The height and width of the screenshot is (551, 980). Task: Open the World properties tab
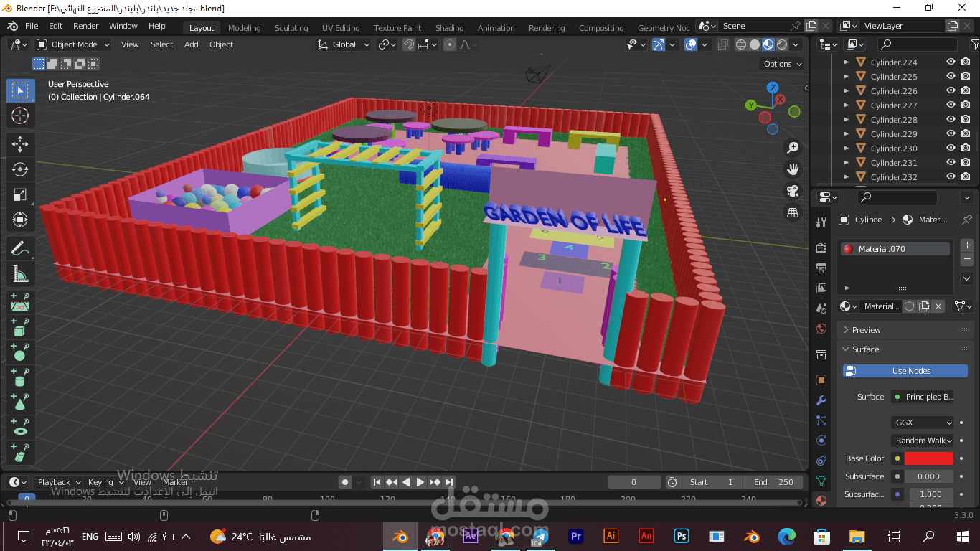[822, 329]
